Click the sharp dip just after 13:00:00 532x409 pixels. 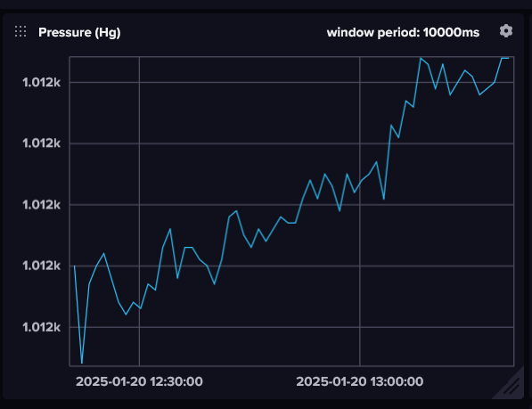pos(384,199)
